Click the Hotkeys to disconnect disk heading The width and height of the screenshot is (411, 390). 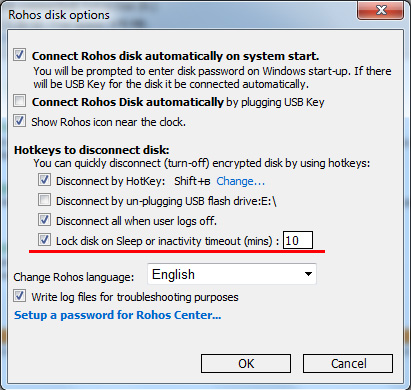(92, 150)
